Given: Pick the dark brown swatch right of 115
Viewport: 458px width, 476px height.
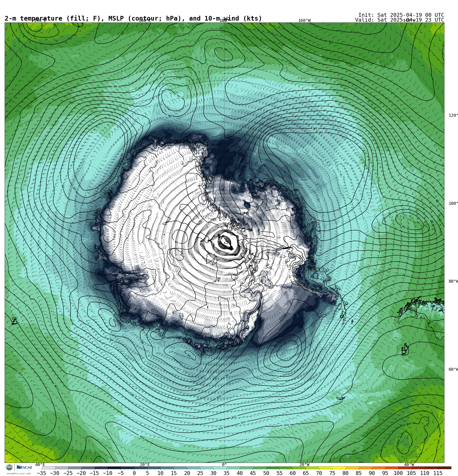Looking at the screenshot, I should click(x=445, y=468).
